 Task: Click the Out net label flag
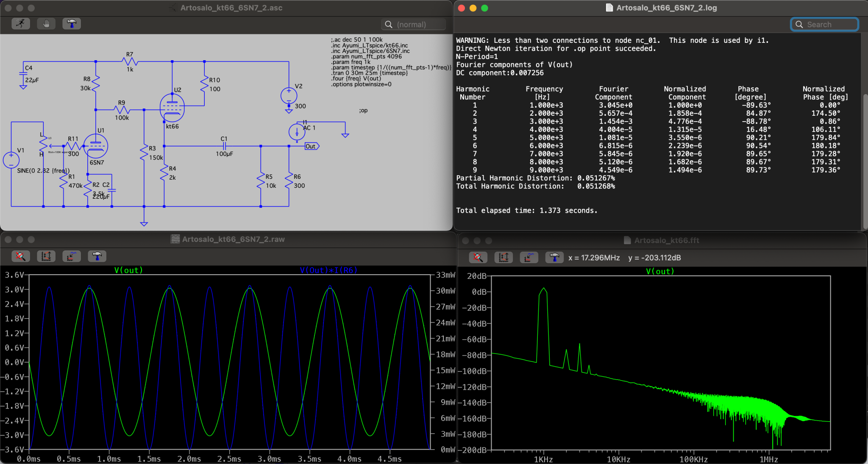tap(312, 146)
